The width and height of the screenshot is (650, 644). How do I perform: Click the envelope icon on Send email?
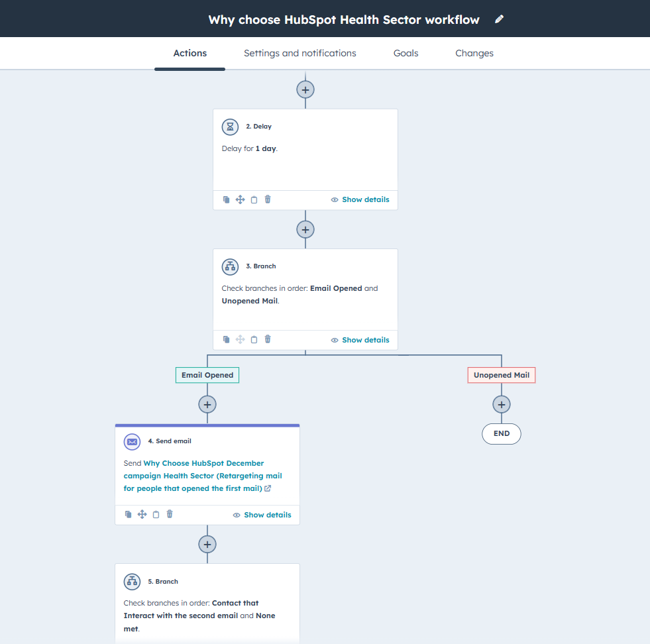pos(133,442)
